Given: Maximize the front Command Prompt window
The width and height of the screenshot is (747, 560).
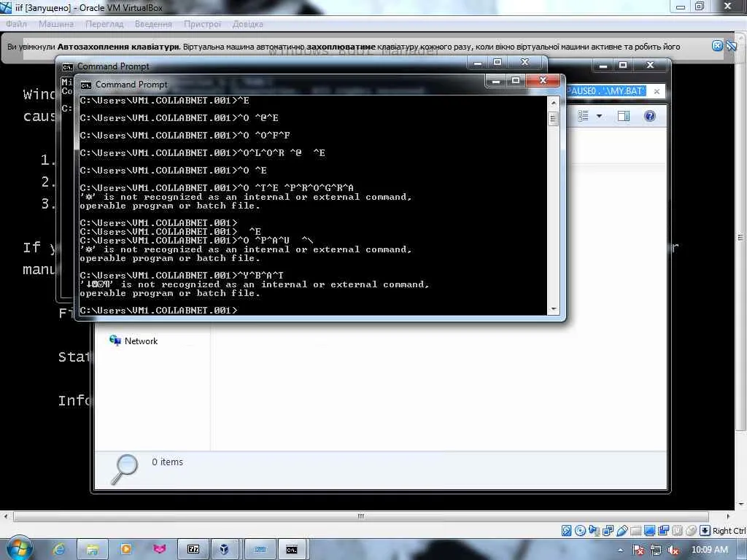Looking at the screenshot, I should 516,80.
